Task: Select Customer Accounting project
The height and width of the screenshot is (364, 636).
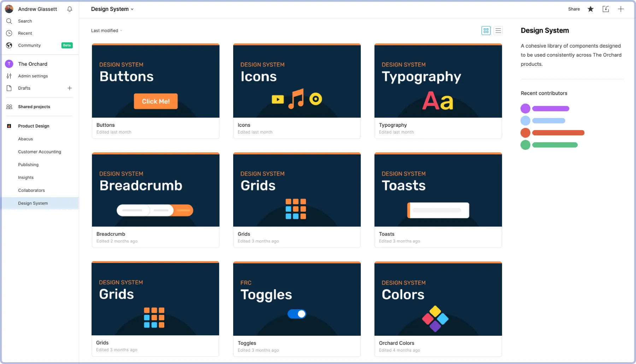Action: pyautogui.click(x=40, y=152)
